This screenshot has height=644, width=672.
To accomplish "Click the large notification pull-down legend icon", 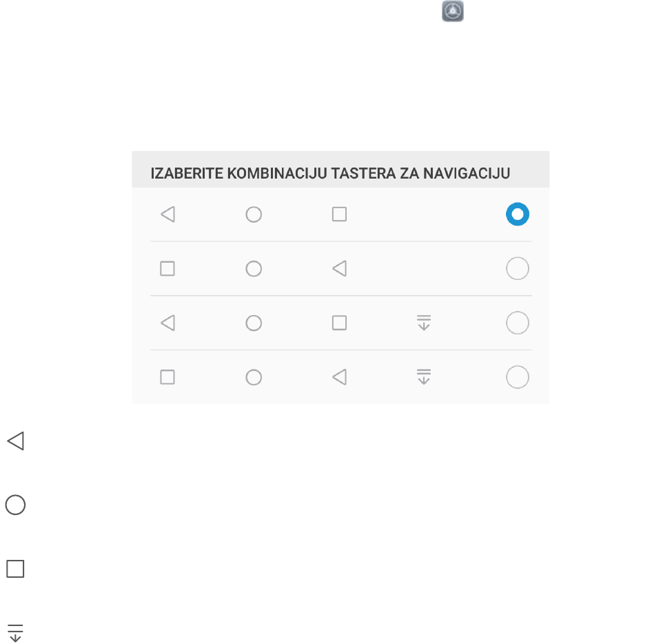I will click(x=15, y=632).
